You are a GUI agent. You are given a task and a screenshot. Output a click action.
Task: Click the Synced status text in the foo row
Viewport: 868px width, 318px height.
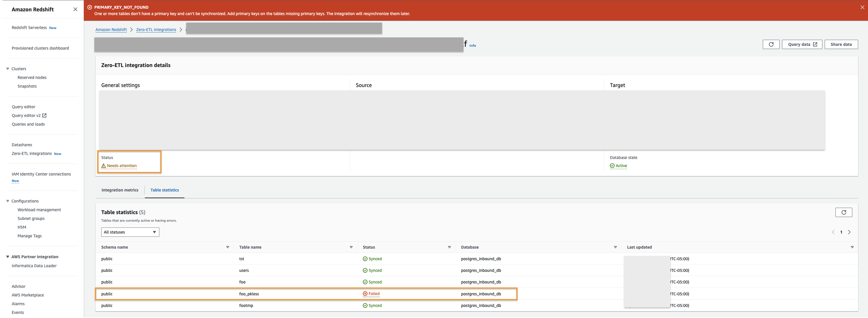coord(375,282)
